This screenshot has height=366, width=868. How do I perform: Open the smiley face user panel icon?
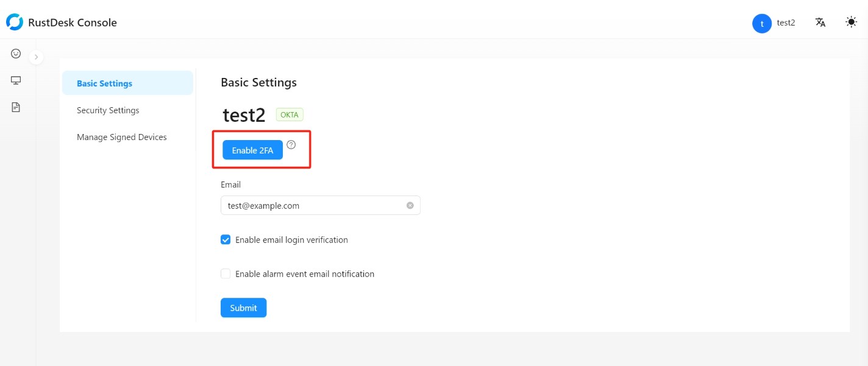(15, 53)
